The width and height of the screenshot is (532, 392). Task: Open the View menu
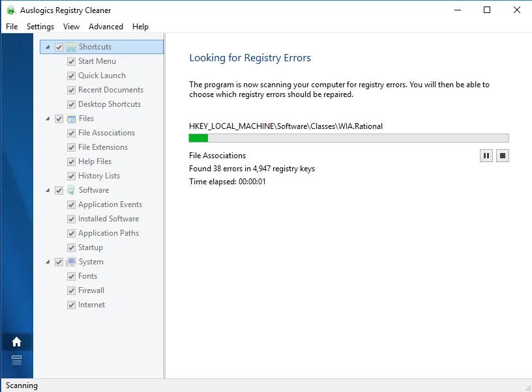71,27
